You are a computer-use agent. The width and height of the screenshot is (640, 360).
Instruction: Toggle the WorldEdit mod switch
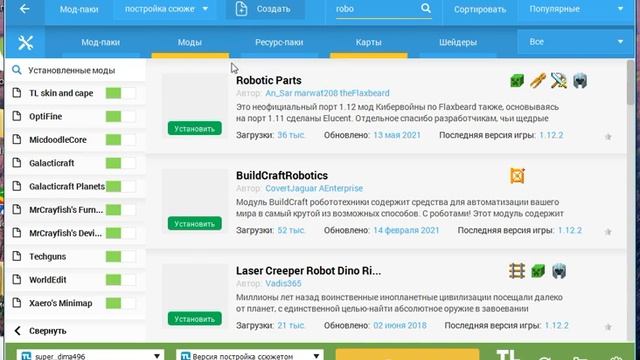tap(120, 280)
